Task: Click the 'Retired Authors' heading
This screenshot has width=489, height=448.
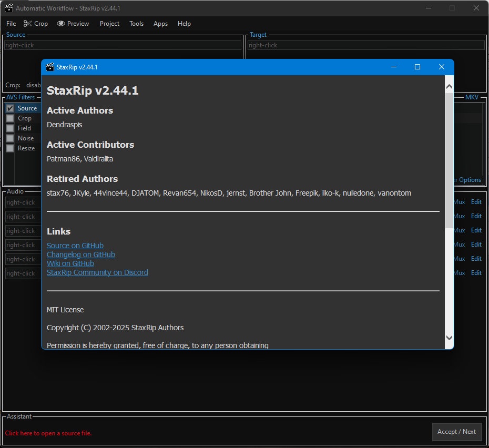Action: 83,179
